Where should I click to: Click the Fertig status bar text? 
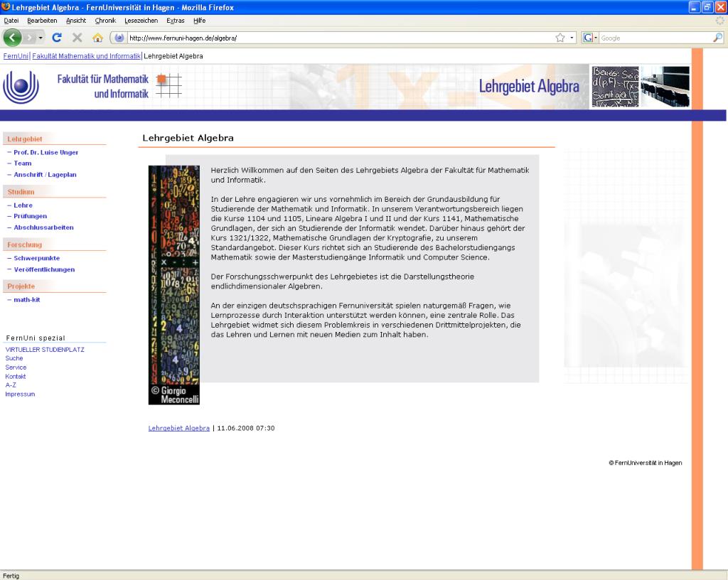(x=11, y=576)
